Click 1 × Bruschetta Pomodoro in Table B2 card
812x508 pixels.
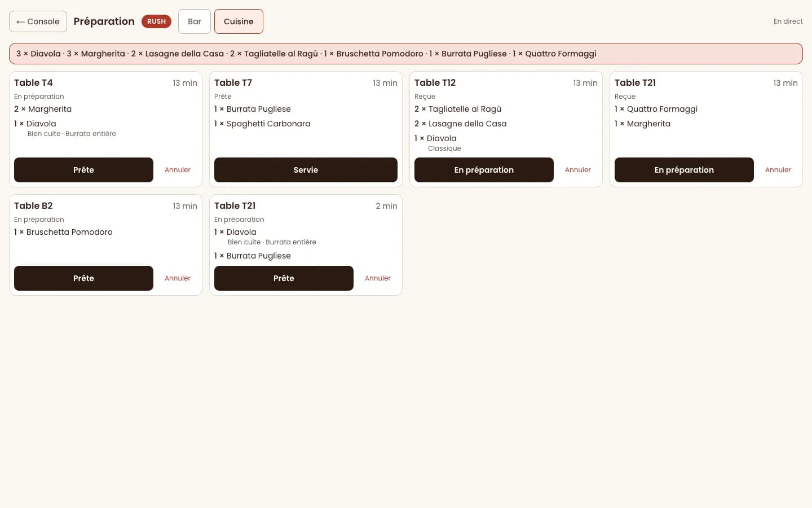click(63, 232)
